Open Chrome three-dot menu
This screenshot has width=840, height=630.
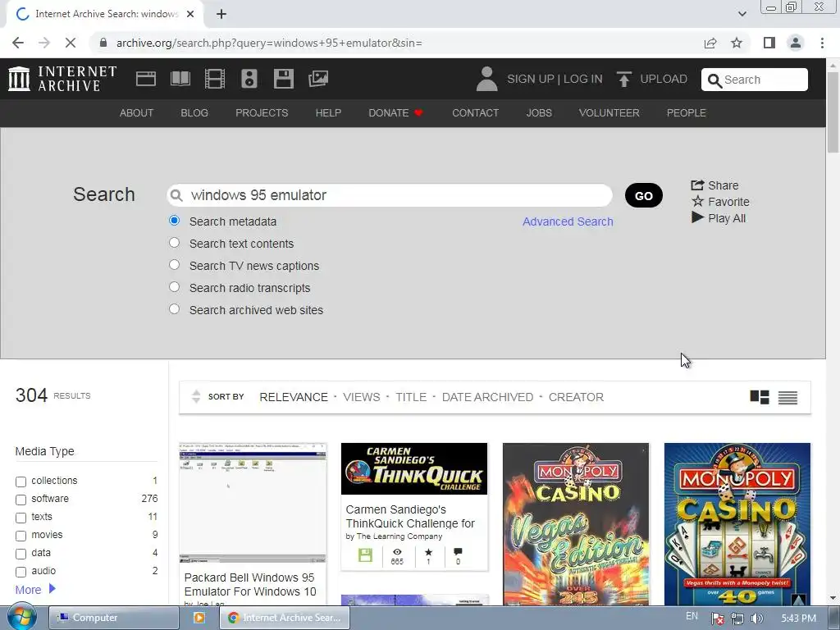coord(822,43)
